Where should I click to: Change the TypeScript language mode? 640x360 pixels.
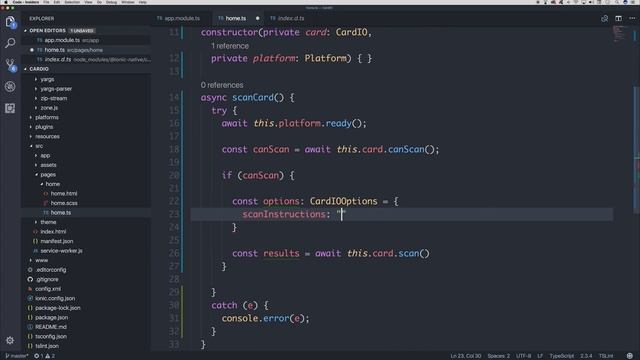click(561, 356)
